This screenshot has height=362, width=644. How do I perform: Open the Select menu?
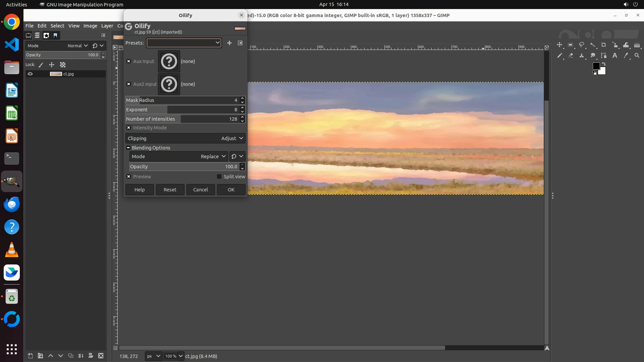click(57, 26)
